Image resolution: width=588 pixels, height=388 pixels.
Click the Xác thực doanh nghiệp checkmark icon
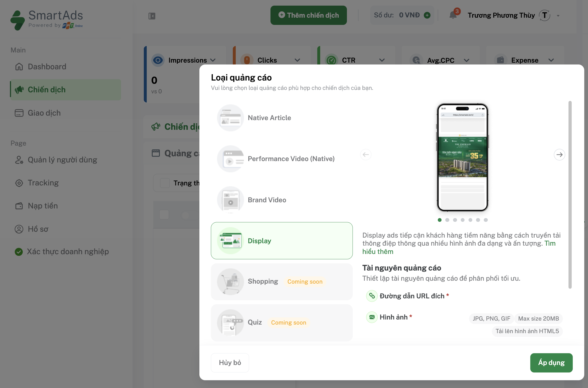(x=18, y=252)
